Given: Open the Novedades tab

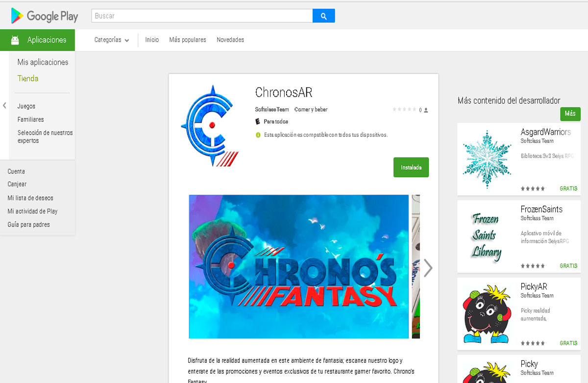Looking at the screenshot, I should pos(230,40).
